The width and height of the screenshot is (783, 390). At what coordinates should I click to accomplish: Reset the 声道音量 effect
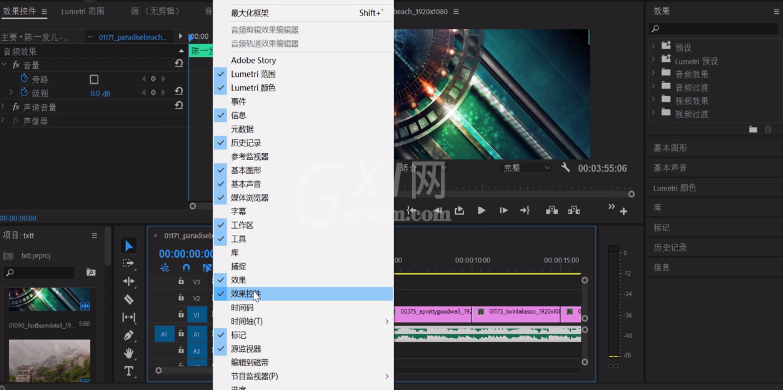click(179, 105)
